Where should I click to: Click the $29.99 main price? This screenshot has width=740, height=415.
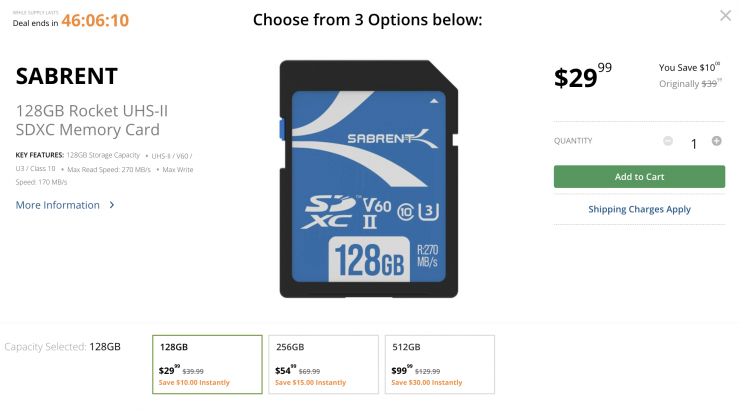(582, 77)
